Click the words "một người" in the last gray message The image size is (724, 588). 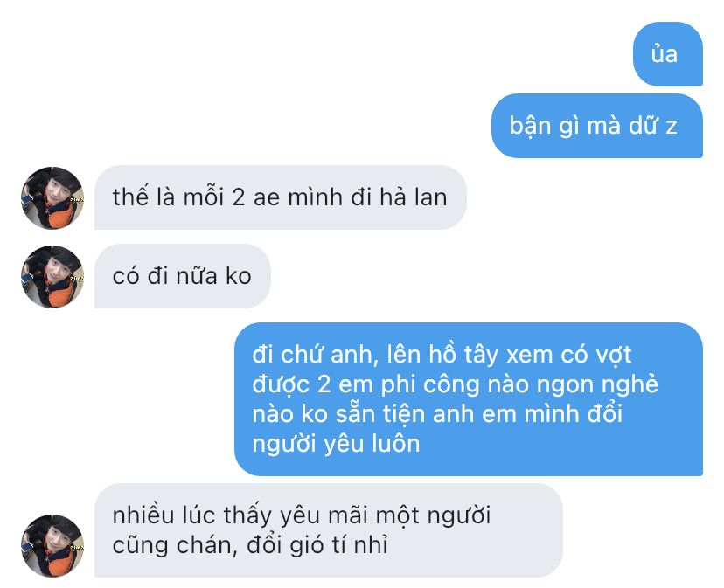433,515
